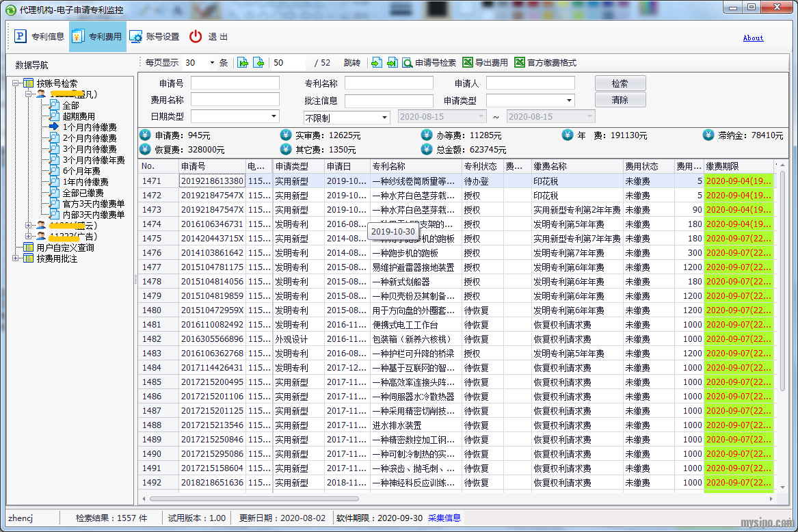The width and height of the screenshot is (798, 532).
Task: Click the next page arrow icon
Action: click(x=377, y=63)
